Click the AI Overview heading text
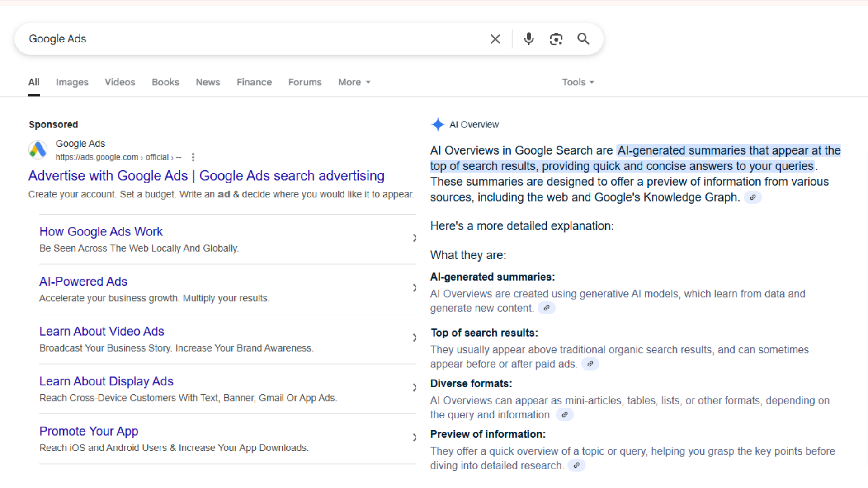 [474, 125]
